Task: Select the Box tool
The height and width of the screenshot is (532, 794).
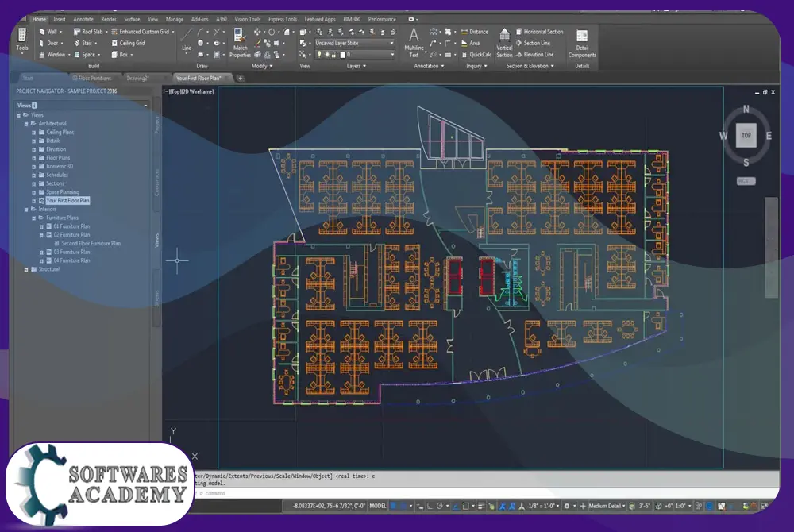Action: [121, 55]
